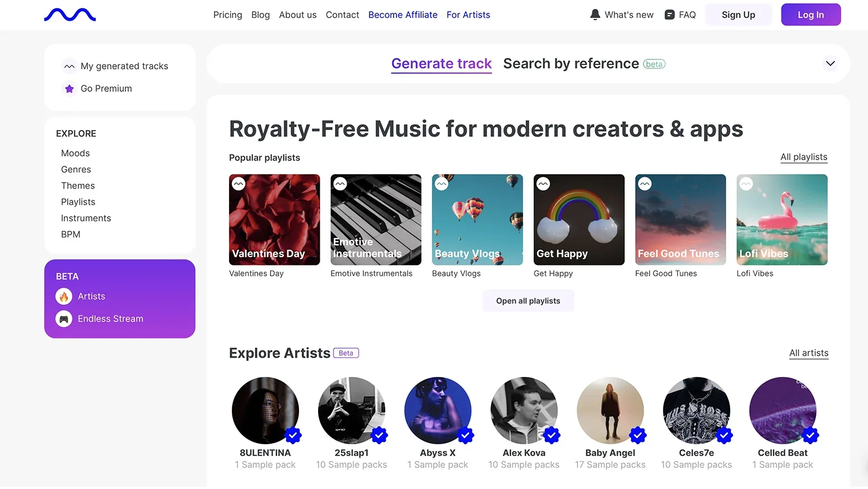Image resolution: width=868 pixels, height=489 pixels.
Task: Follow the All playlists link
Action: [x=804, y=157]
